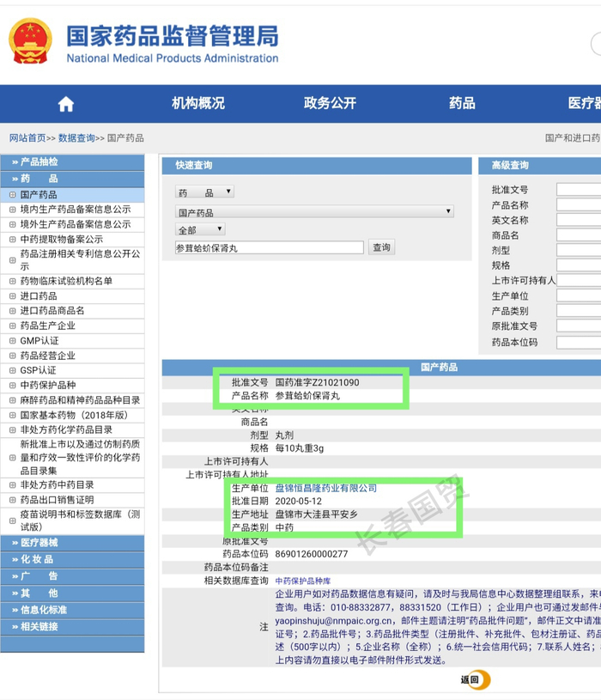Expand 境内生产药品备案信息公示 plus icon
This screenshot has width=601, height=700.
pyautogui.click(x=13, y=210)
